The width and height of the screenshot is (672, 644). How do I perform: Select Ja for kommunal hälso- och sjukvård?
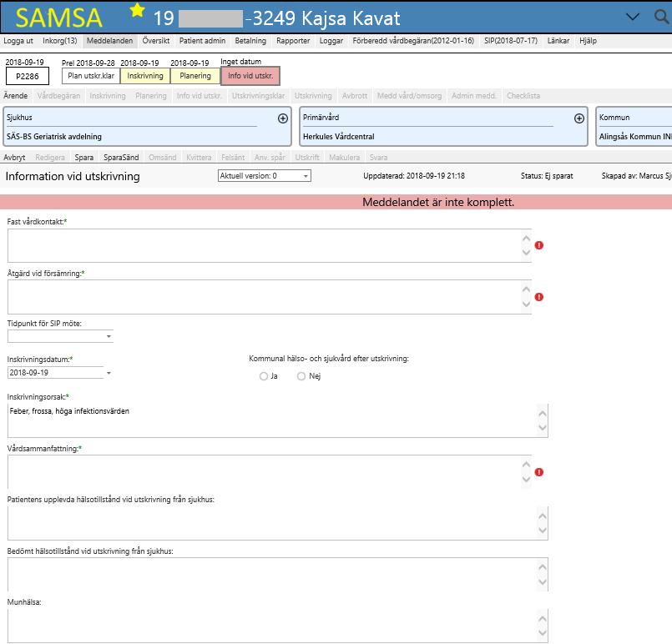[264, 376]
